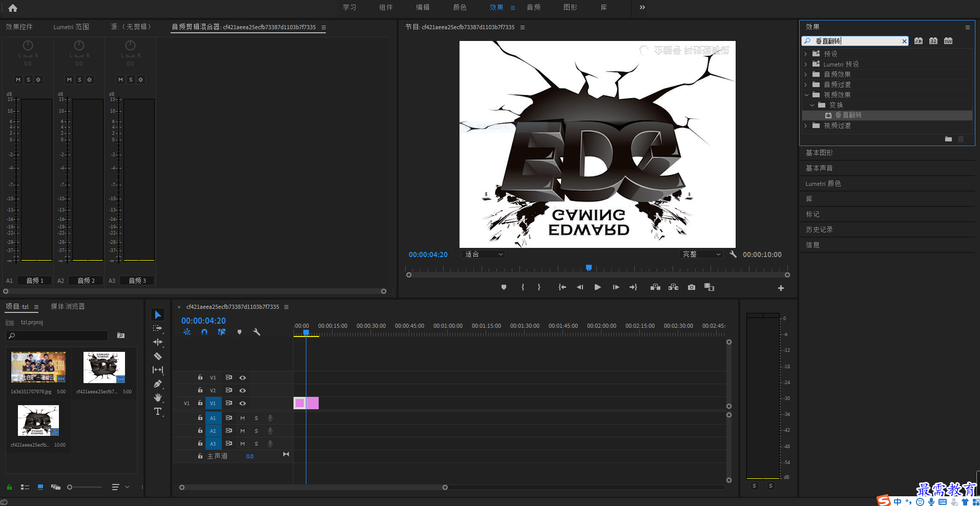Screen dimensions: 980x506
Task: Expand the 视频过渡 folder
Action: (806, 125)
